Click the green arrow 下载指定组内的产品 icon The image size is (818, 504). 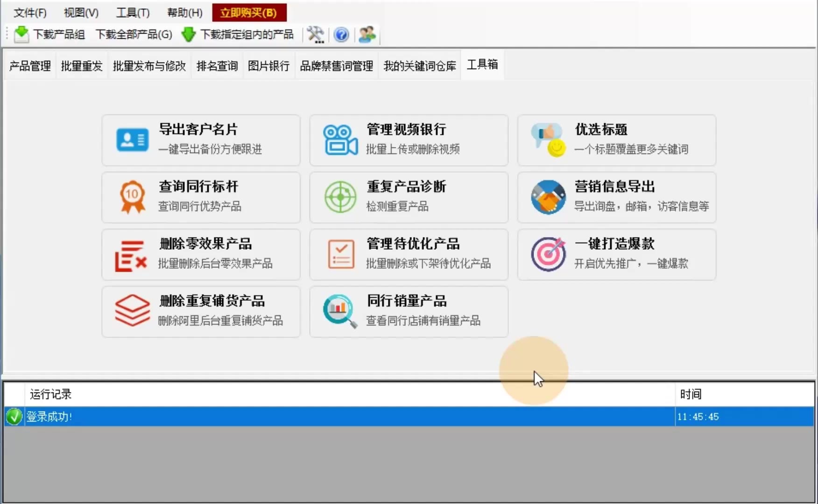point(189,34)
